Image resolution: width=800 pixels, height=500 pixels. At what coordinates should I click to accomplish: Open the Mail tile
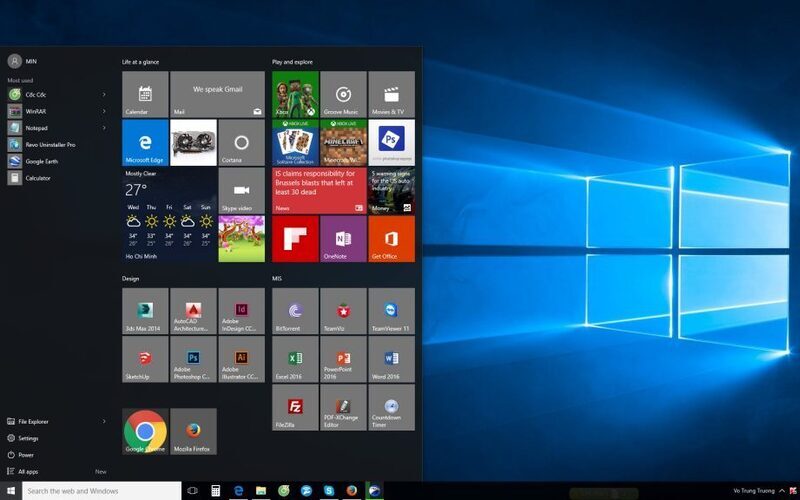coord(217,94)
